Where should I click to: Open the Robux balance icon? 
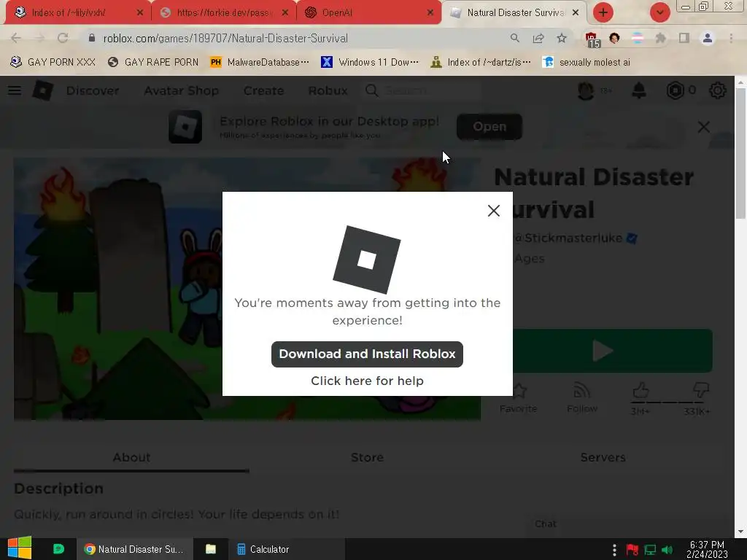(x=675, y=90)
